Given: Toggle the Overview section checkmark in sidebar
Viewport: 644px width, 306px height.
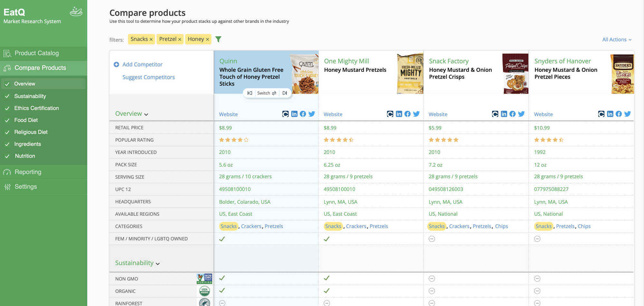Looking at the screenshot, I should click(7, 84).
